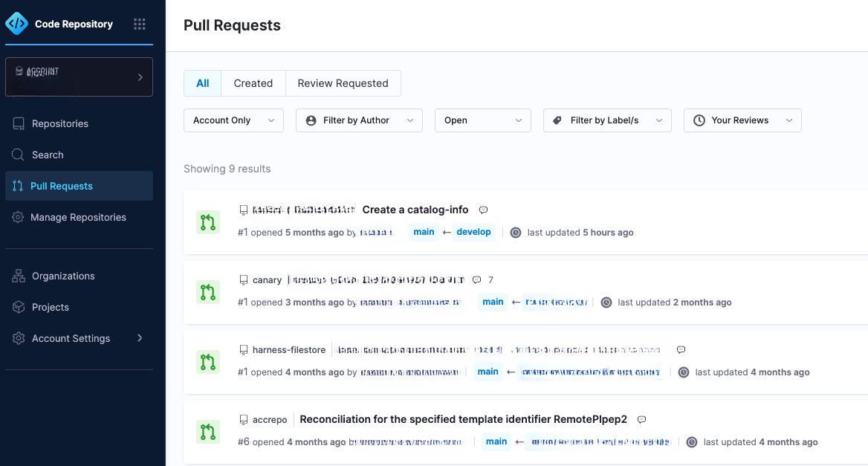Click the green pull request icon for accrepo

tap(208, 432)
